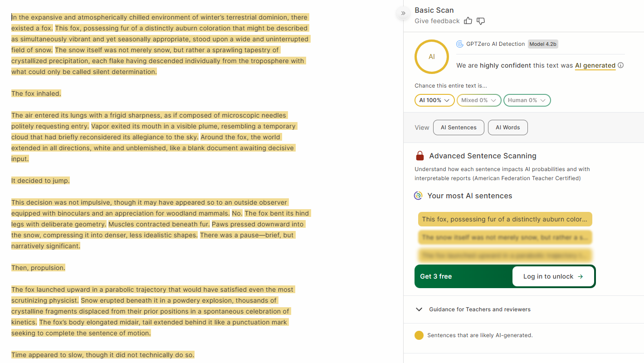This screenshot has width=644, height=363.
Task: Open the Mixed 0% dropdown
Action: 478,100
